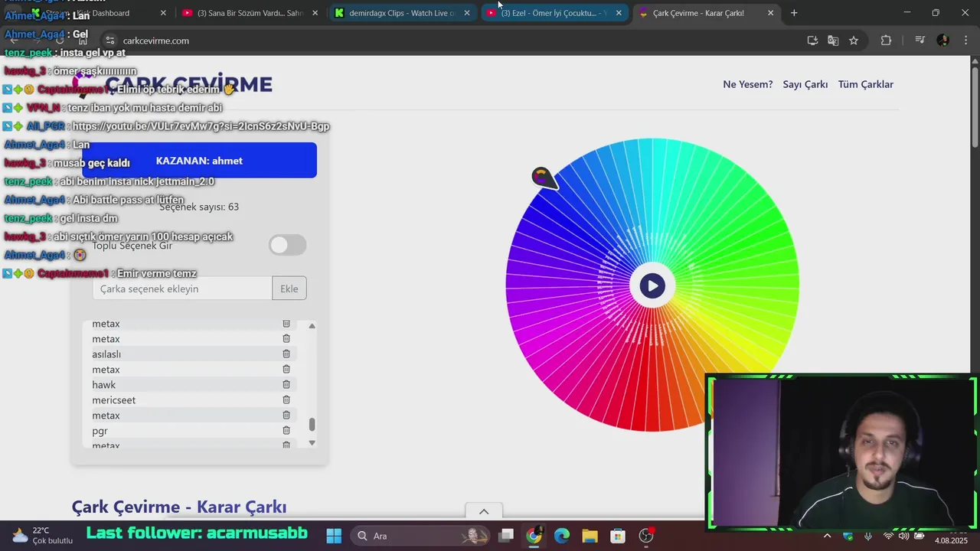980x551 pixels.
Task: Open the volume icon in system tray
Action: click(903, 536)
